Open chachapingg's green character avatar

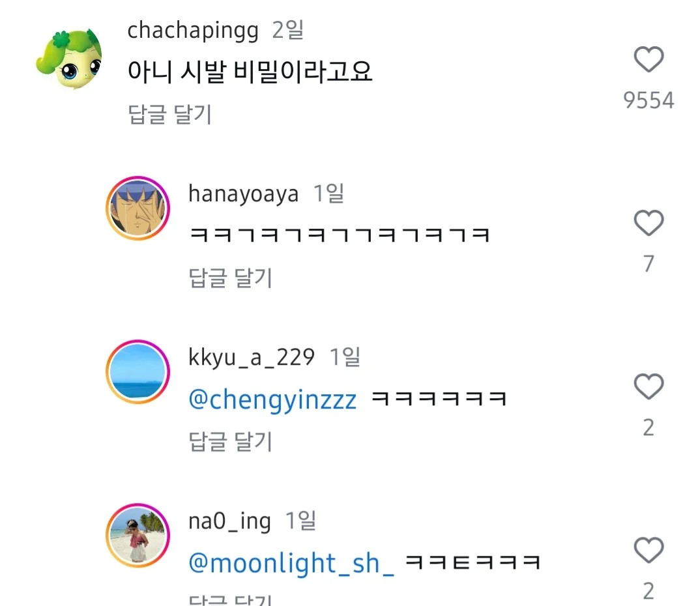point(68,59)
